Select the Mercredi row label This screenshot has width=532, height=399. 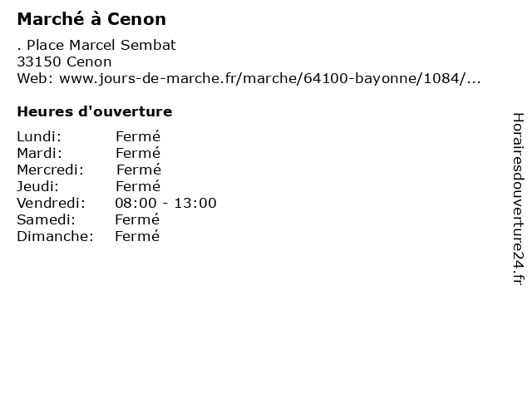(50, 170)
